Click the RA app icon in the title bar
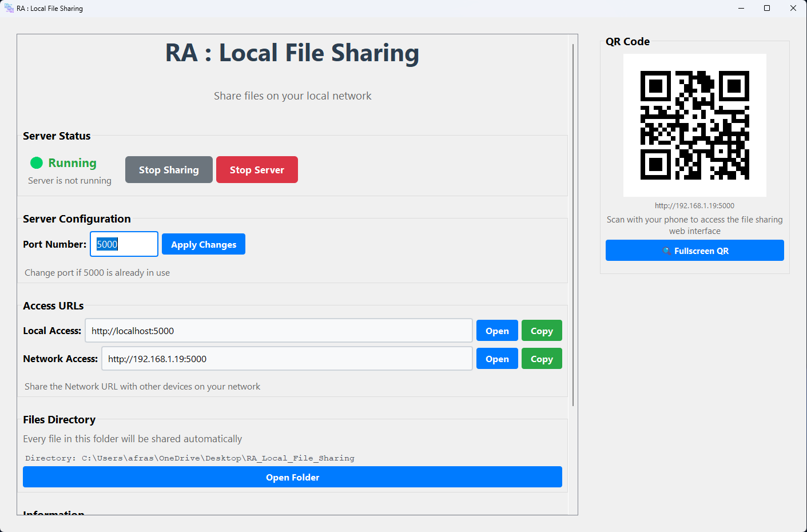Screen dimensions: 807x532 (x=9, y=7)
